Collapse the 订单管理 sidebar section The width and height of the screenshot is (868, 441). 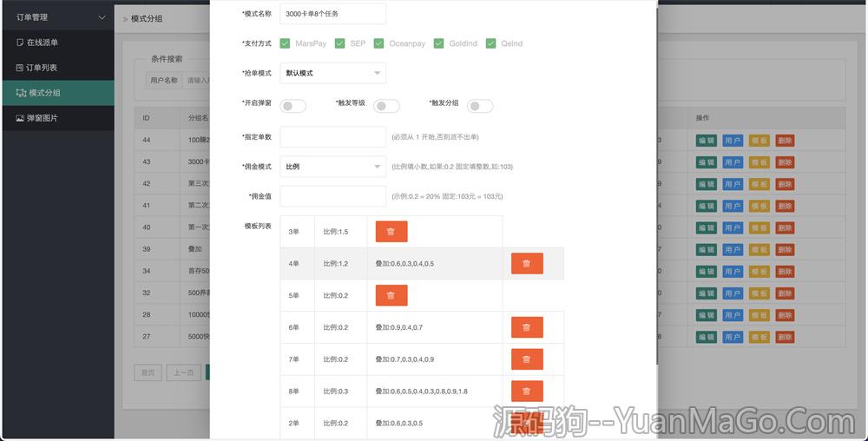click(x=57, y=17)
